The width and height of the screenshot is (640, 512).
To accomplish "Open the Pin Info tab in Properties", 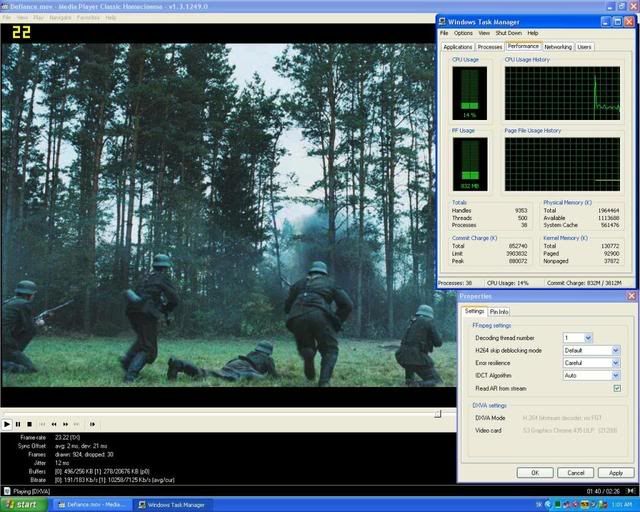I will [x=499, y=312].
